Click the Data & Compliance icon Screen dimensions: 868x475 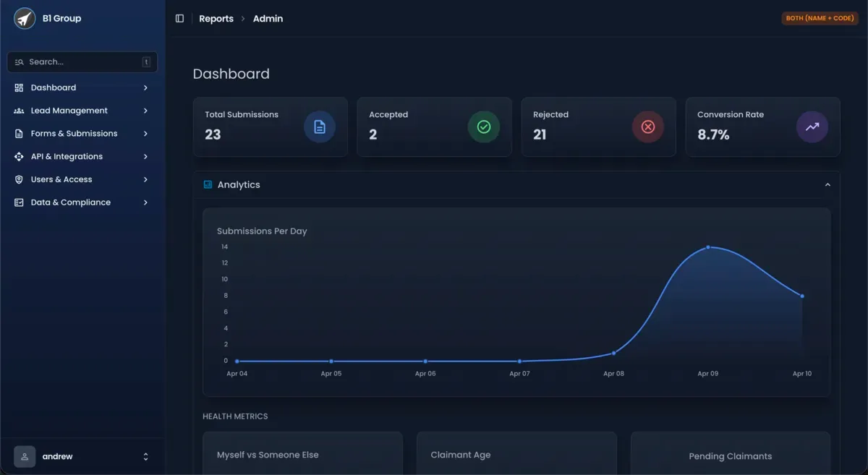click(x=19, y=202)
